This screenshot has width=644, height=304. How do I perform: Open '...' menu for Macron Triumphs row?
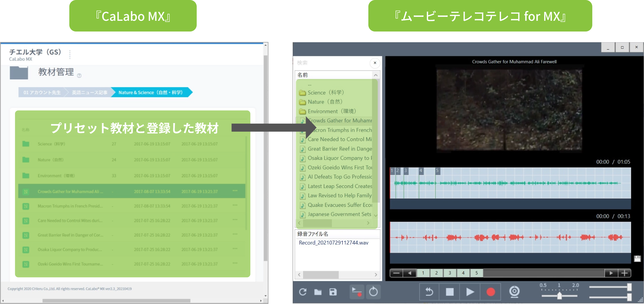(x=235, y=205)
